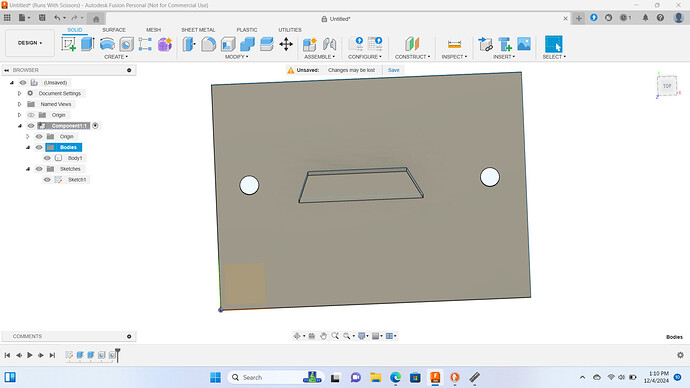Open the Measure tool under Inspect

tap(454, 44)
